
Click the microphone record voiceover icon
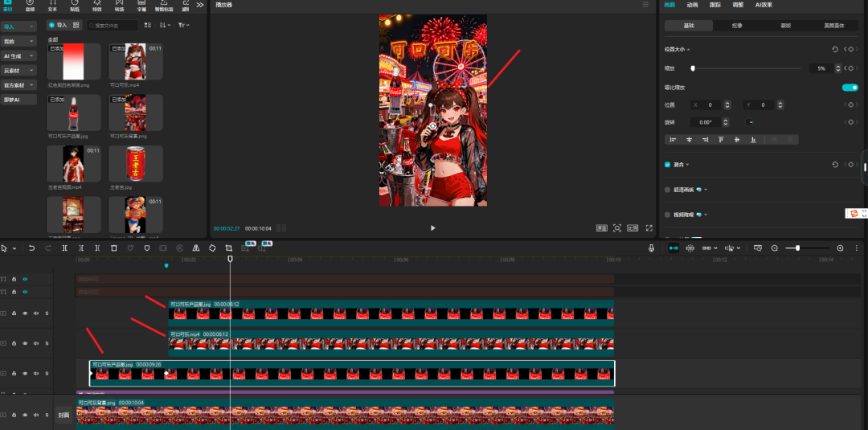[652, 248]
